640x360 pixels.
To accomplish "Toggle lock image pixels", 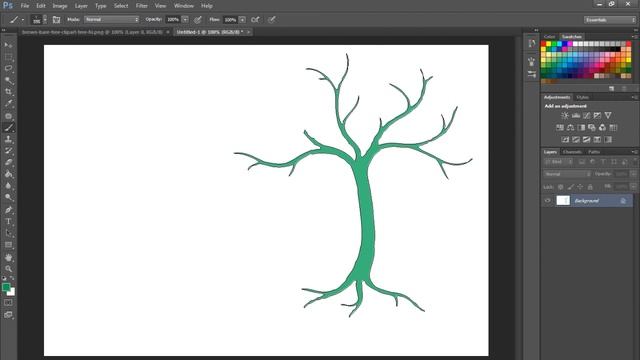I will coord(570,187).
